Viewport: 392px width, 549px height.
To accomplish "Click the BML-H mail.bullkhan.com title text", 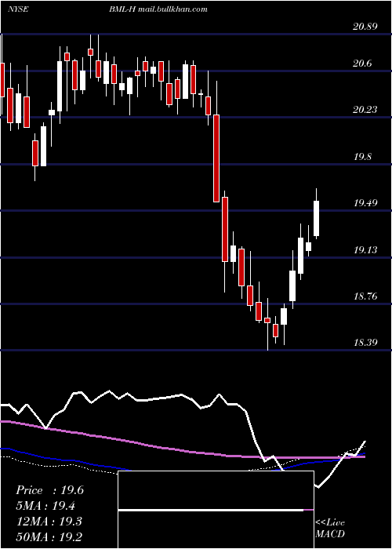I will tap(158, 9).
